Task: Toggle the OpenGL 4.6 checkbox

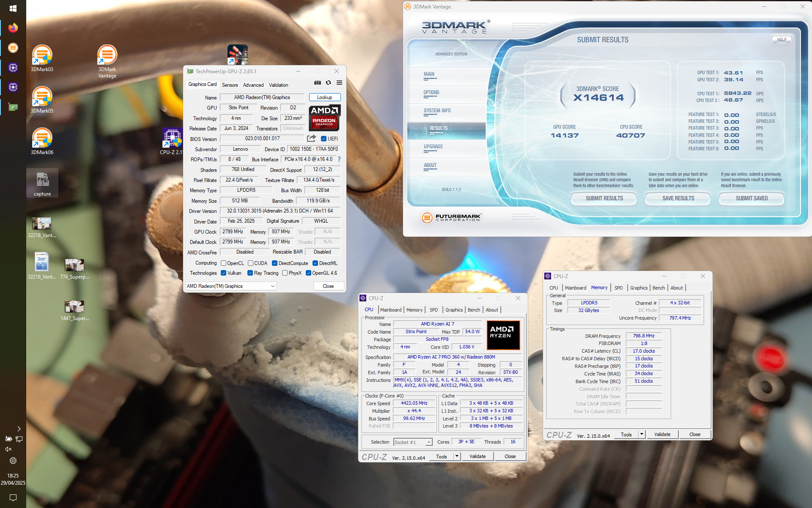Action: (x=308, y=273)
